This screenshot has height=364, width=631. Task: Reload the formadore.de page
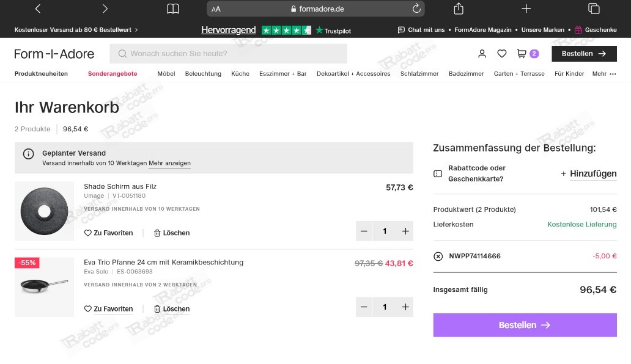416,9
